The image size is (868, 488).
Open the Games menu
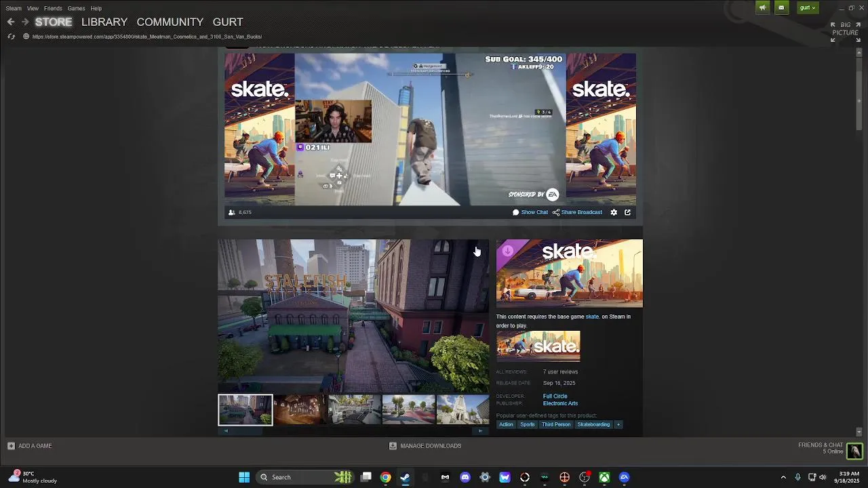coord(76,8)
